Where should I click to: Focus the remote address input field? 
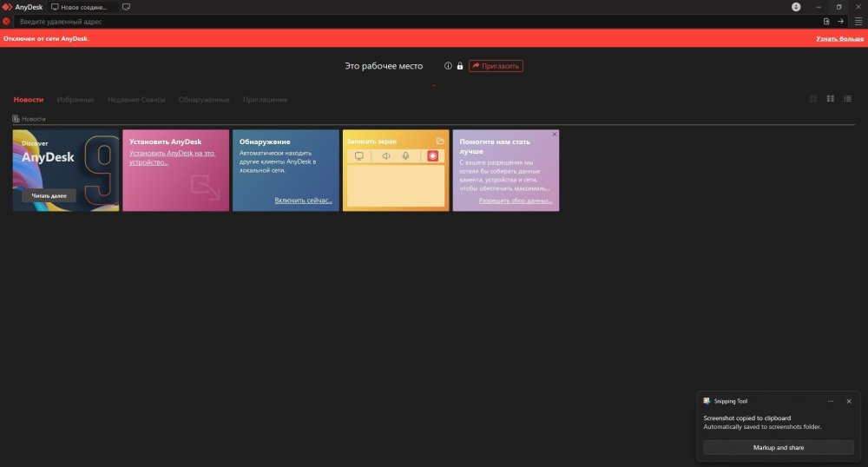coord(418,22)
